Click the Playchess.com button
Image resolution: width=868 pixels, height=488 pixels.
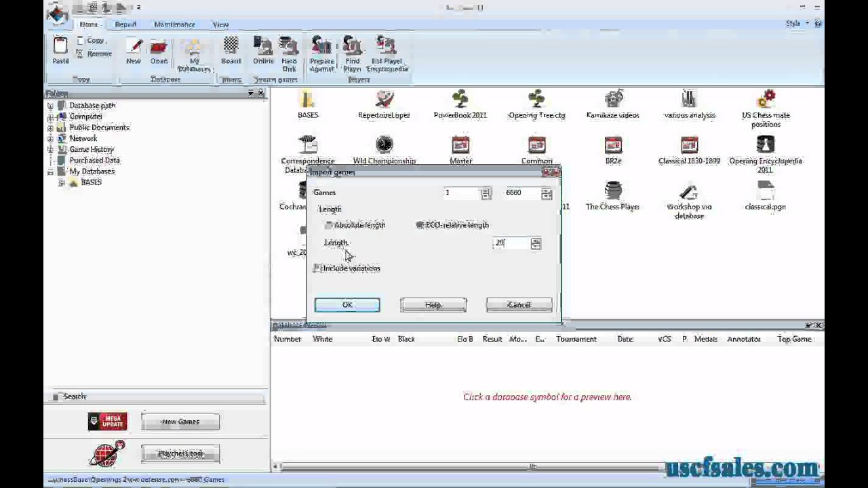[180, 453]
